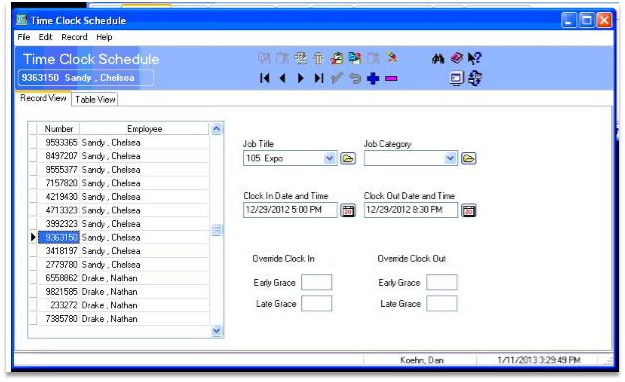Open the red help book icon
The image size is (625, 382).
[x=456, y=59]
